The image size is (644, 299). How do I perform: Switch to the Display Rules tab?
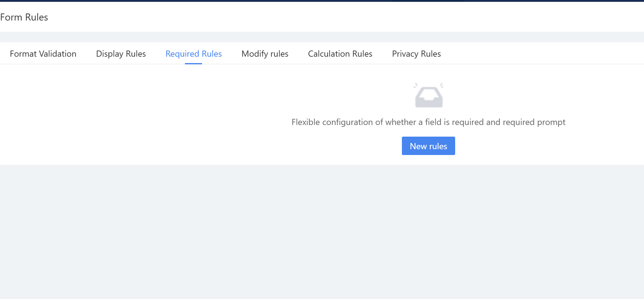pyautogui.click(x=121, y=54)
